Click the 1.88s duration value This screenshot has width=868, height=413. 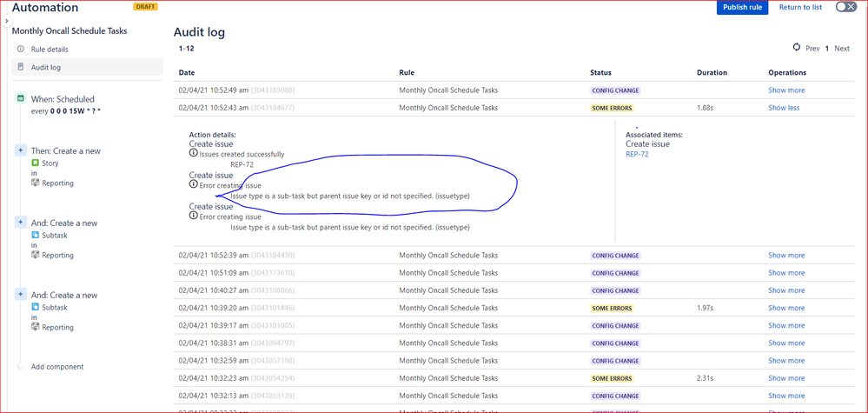(x=705, y=108)
